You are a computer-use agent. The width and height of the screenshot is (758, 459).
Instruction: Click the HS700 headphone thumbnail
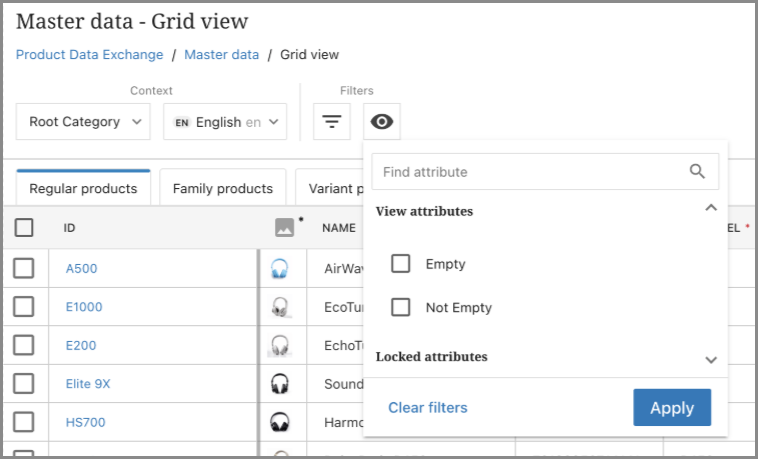pos(279,422)
